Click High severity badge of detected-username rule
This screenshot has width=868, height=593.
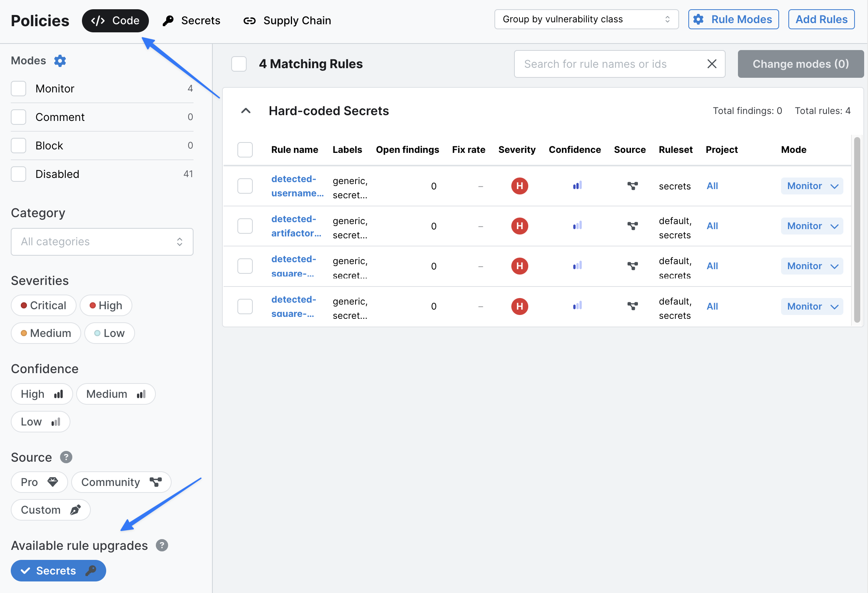click(x=519, y=186)
